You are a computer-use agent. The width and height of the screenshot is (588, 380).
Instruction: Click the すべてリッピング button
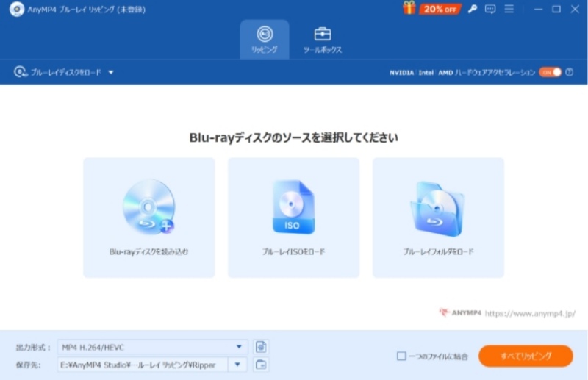[x=526, y=356]
